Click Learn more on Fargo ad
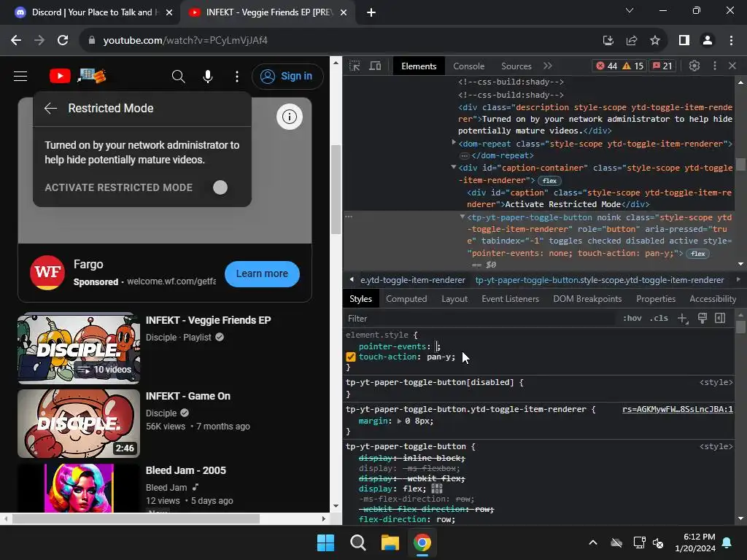 [x=262, y=274]
